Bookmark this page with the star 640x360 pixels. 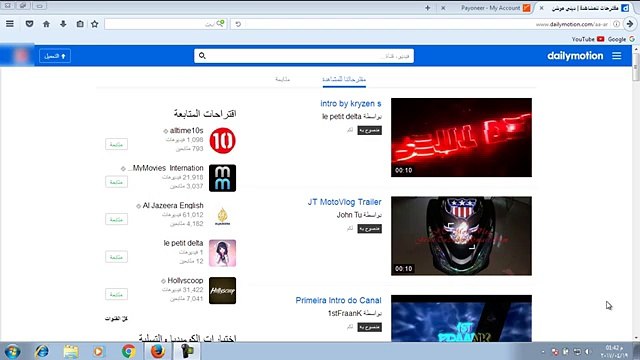tap(95, 24)
